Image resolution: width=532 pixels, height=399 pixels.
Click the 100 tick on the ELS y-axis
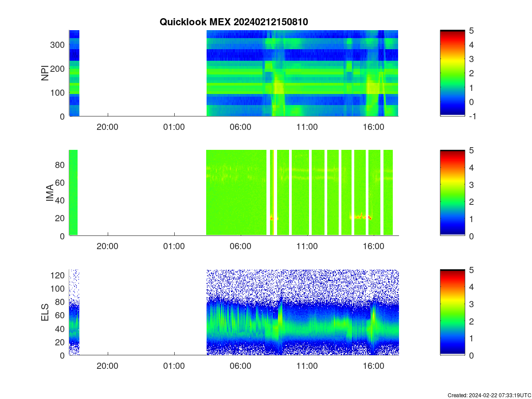[x=58, y=289]
